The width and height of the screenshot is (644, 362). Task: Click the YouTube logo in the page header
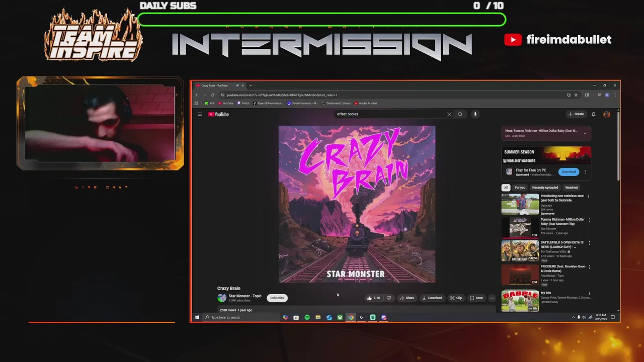[218, 114]
